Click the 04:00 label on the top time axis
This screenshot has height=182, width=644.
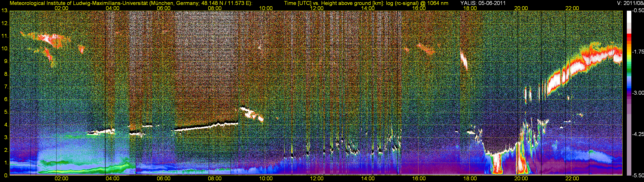[112, 8]
